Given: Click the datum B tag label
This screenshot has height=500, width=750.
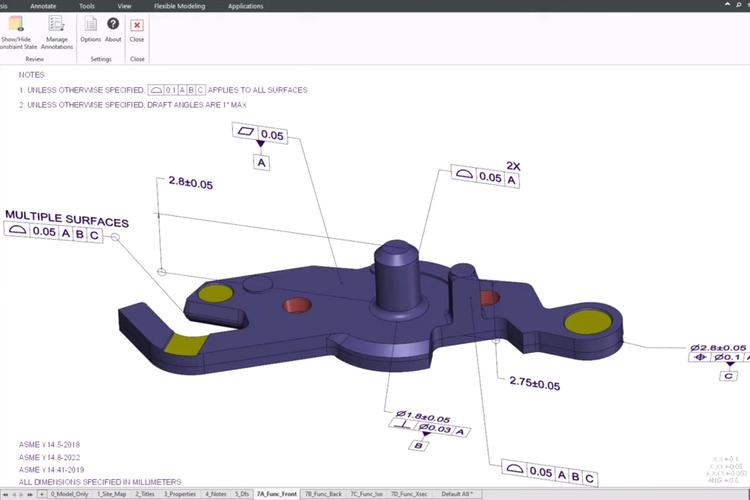Looking at the screenshot, I should [419, 445].
